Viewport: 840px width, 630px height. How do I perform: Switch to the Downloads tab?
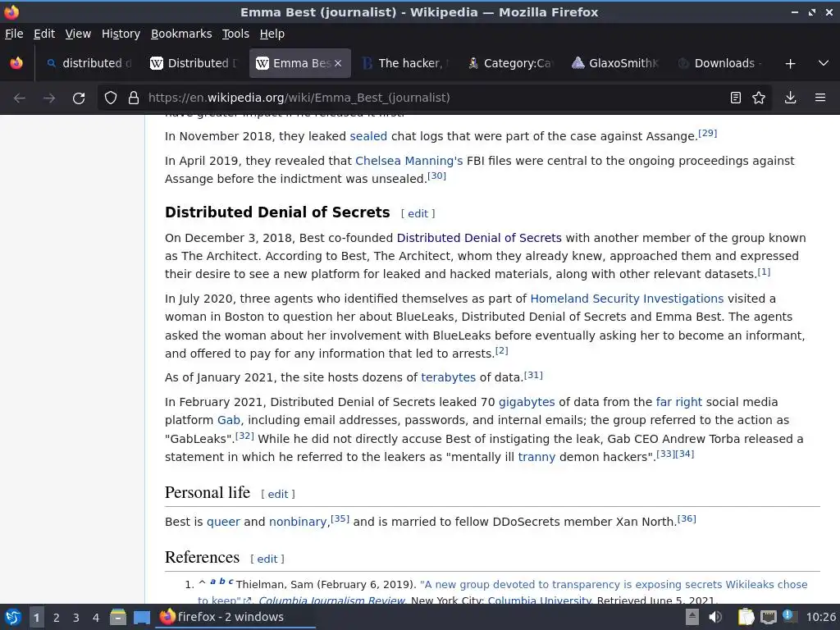tap(722, 63)
